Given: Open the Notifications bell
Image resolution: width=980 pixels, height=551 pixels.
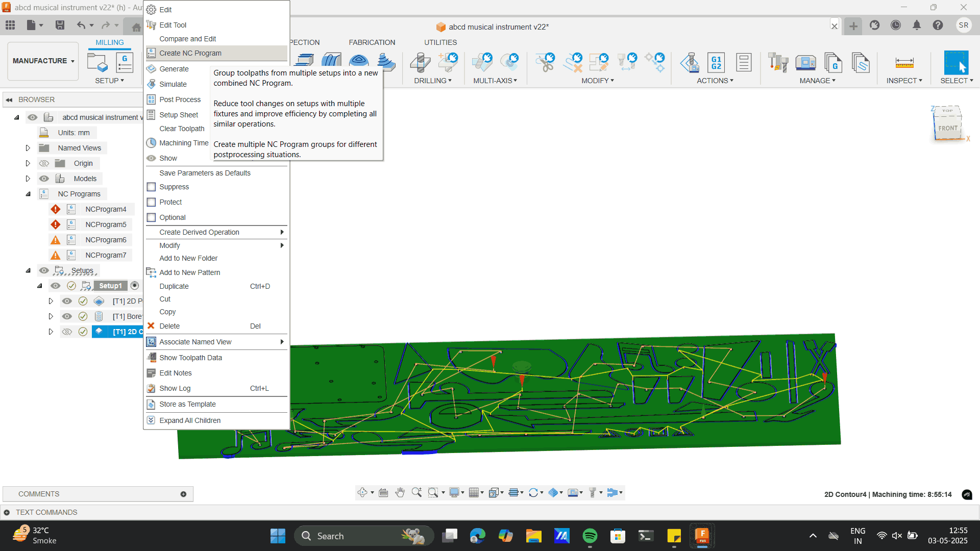Looking at the screenshot, I should 917,25.
